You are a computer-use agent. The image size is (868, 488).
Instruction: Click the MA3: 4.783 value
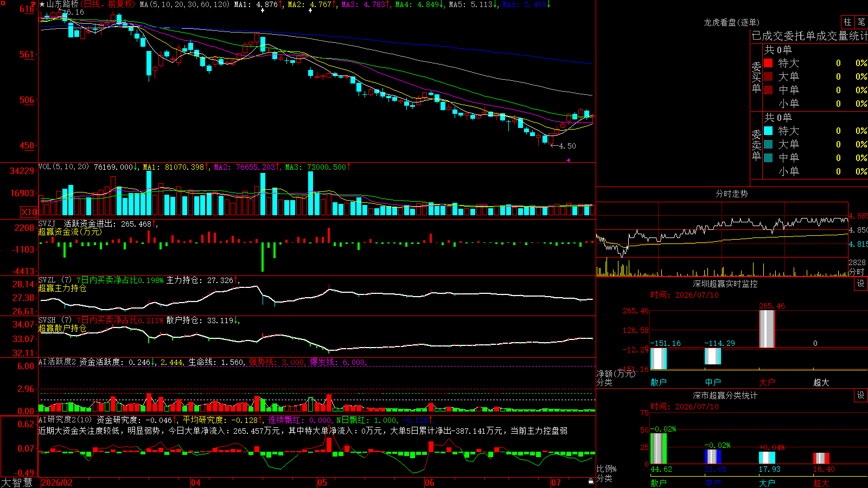pos(366,4)
